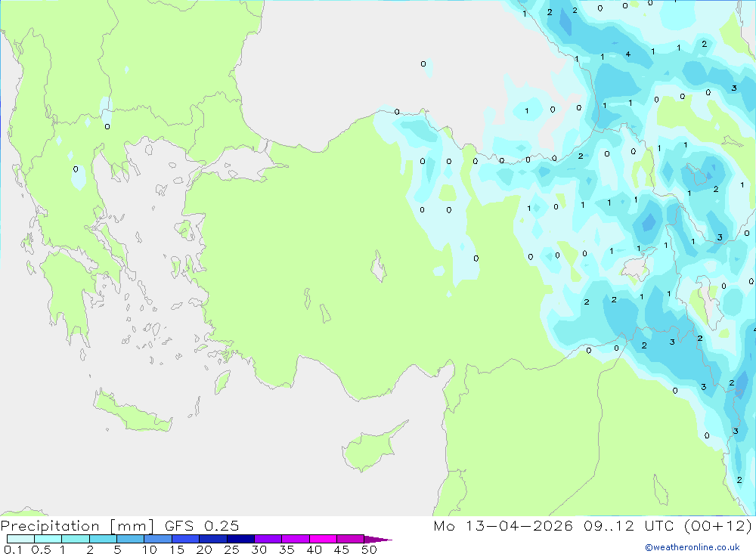
Task: Choose the 2–5 mm legend color
Action: pyautogui.click(x=103, y=539)
